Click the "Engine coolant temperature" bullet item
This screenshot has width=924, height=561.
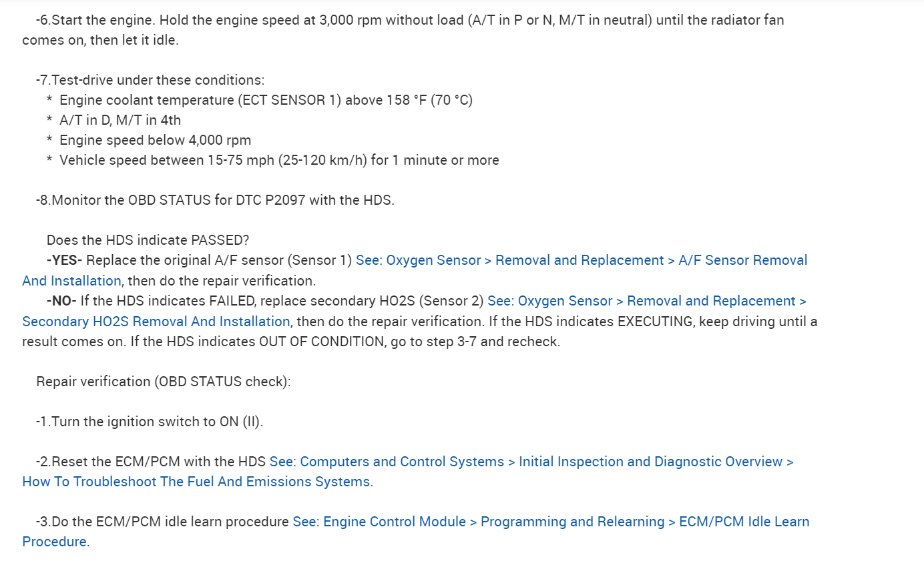pos(266,100)
